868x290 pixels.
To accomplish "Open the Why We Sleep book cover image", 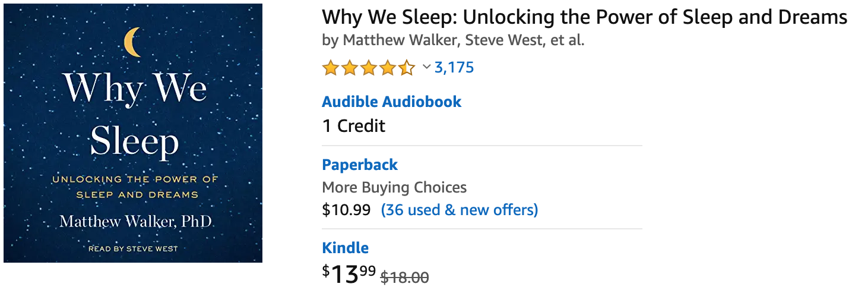I will pos(133,133).
